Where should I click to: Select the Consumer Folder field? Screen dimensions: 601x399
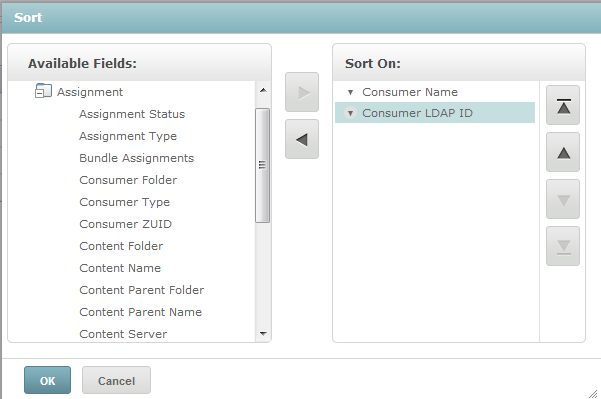[x=128, y=180]
